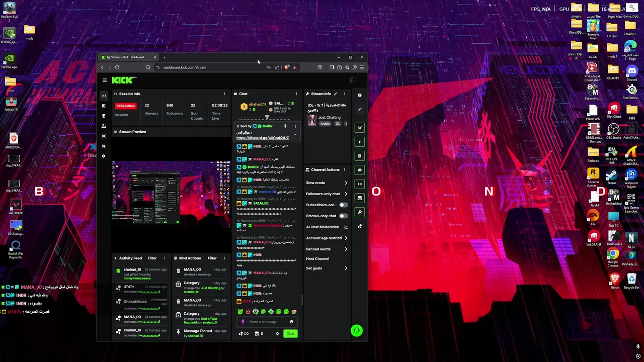Viewport: 644px width, 362px height.
Task: Click the chat scrollbar
Action: 302,300
